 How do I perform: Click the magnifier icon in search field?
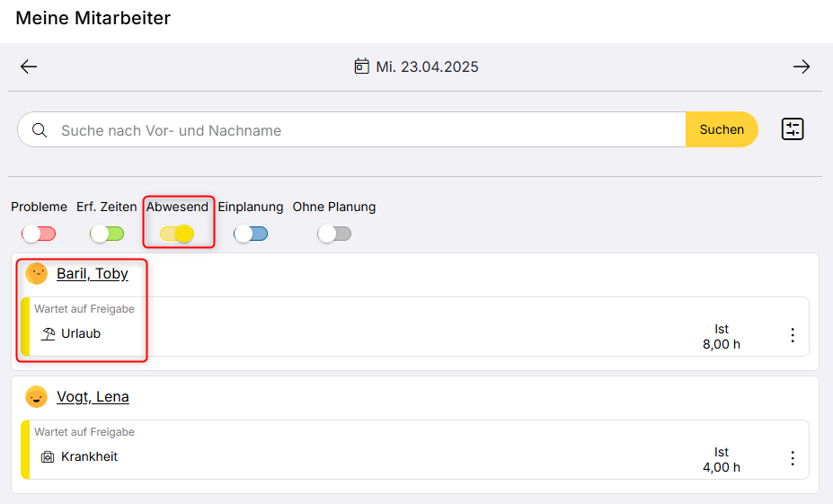pyautogui.click(x=40, y=130)
